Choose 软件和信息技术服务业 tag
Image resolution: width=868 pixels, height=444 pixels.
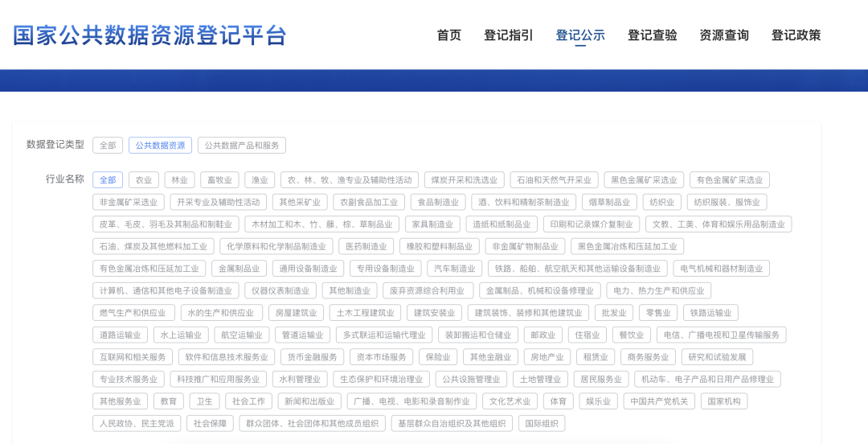pos(227,357)
